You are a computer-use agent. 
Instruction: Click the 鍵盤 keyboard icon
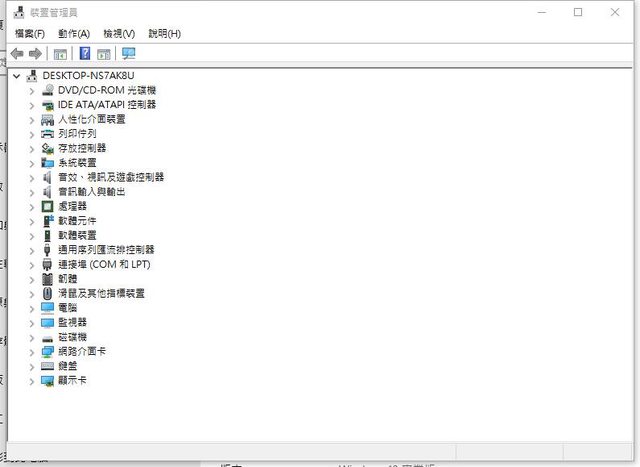click(47, 366)
